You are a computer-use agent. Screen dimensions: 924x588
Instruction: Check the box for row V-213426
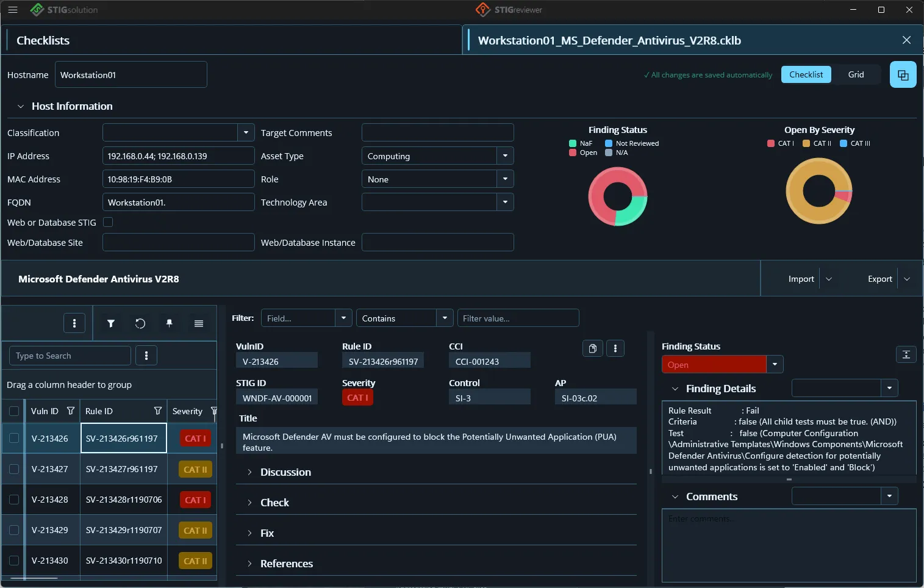click(14, 439)
